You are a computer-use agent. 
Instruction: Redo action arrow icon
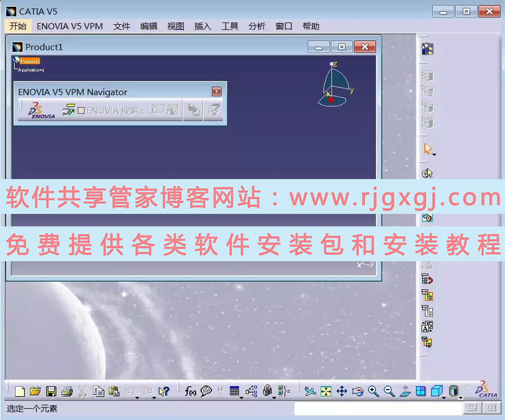tap(147, 391)
